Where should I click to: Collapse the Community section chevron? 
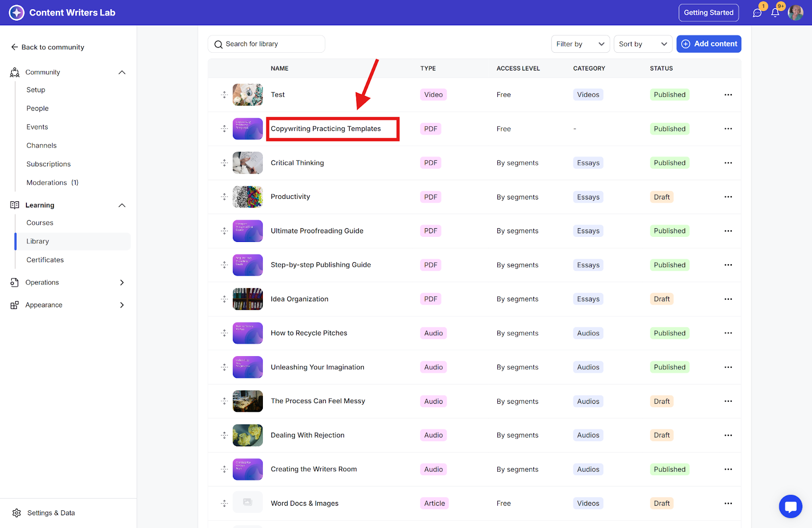coord(122,73)
